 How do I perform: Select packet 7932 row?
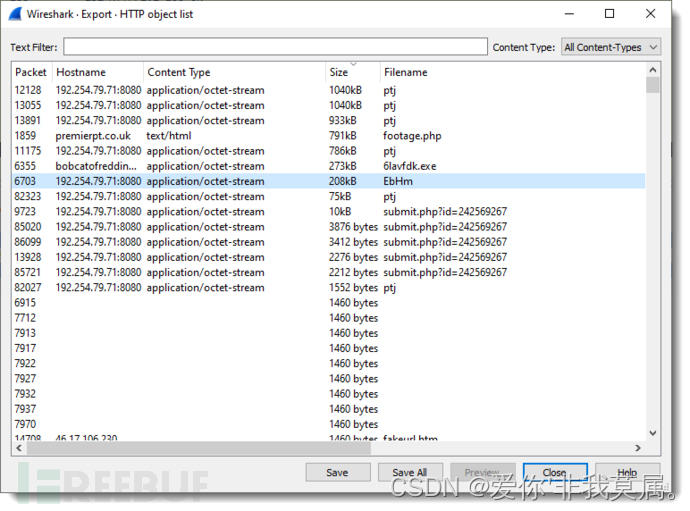click(328, 394)
